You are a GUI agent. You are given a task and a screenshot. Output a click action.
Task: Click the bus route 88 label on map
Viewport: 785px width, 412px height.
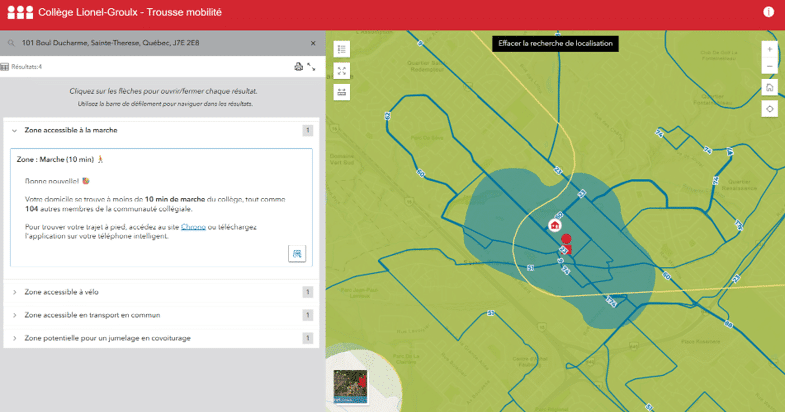(x=728, y=324)
